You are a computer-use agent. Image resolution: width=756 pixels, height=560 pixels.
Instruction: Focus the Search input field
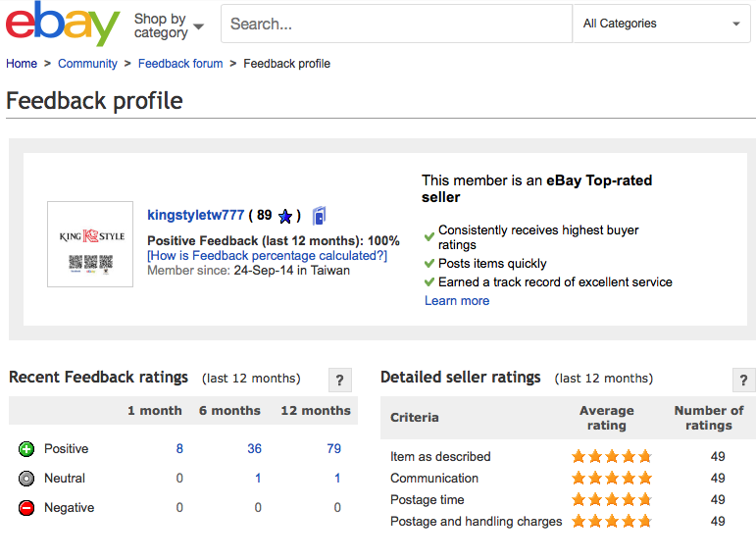click(396, 24)
